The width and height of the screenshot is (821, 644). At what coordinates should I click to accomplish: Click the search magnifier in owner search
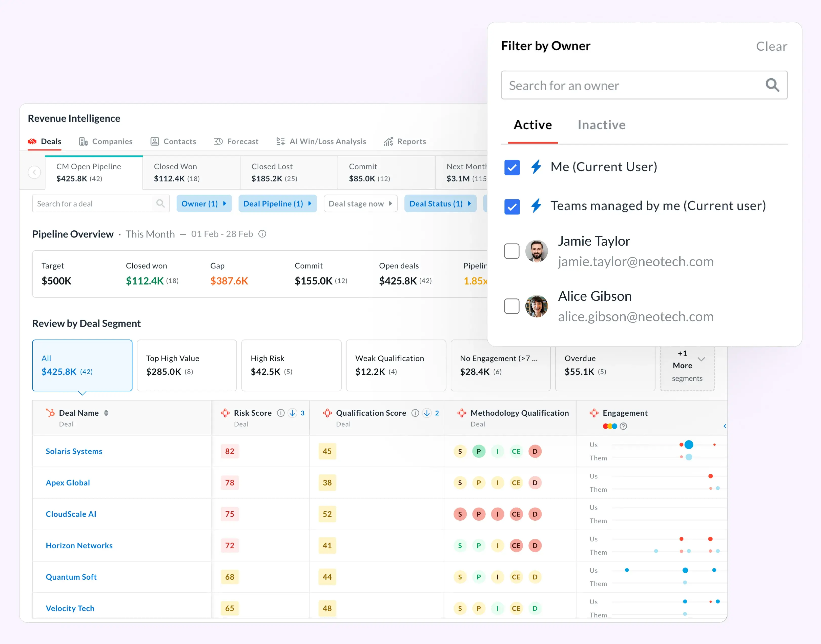772,85
